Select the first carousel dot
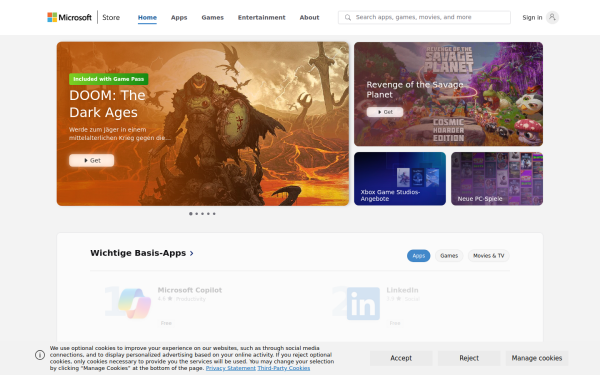600x375 pixels. 191,214
